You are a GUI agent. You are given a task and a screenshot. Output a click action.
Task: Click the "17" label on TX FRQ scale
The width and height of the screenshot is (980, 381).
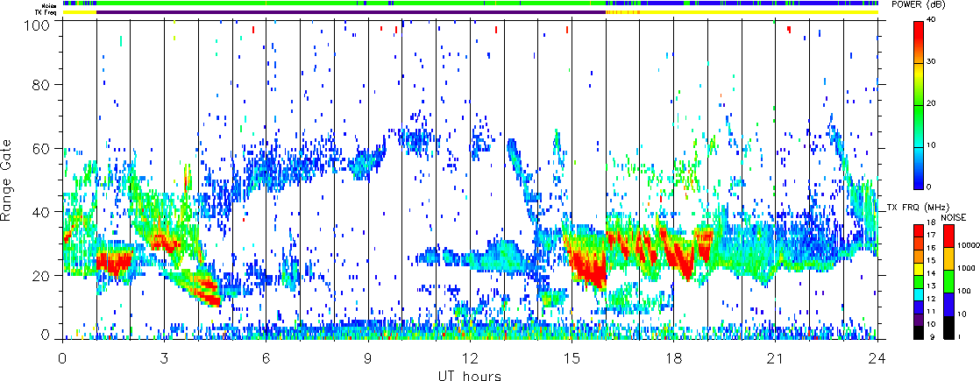(x=931, y=236)
